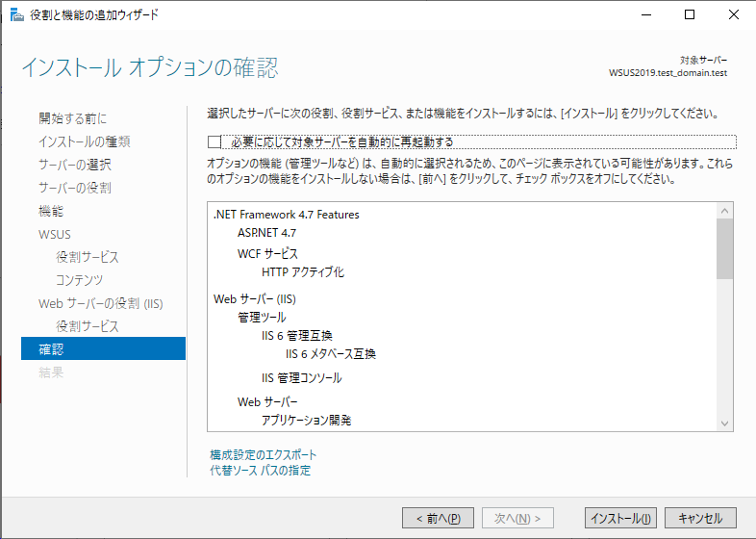Image resolution: width=756 pixels, height=539 pixels.
Task: Select the indented Web サーバー entry under IIS 管理コンソール
Action: (267, 402)
